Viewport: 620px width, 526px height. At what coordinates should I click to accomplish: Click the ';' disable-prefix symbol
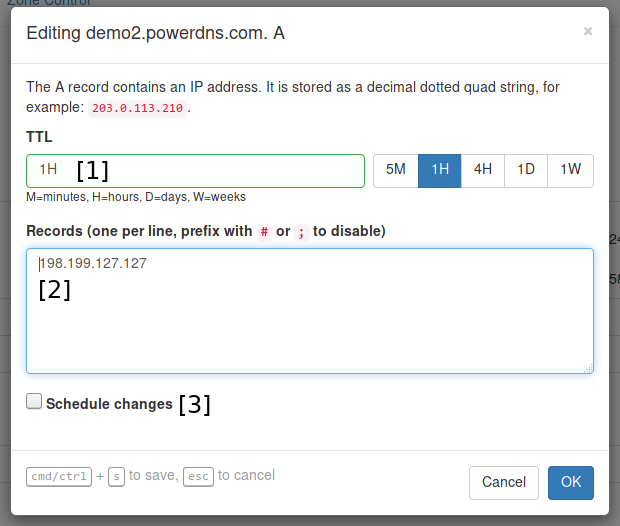pyautogui.click(x=301, y=232)
